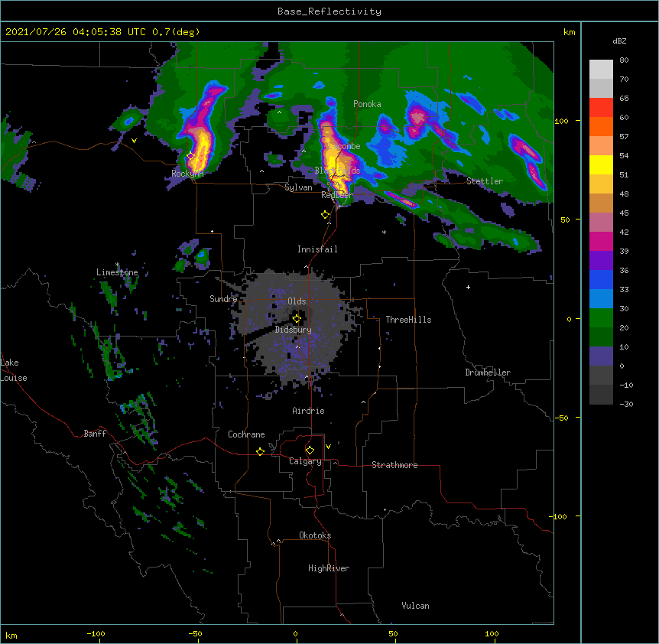The image size is (659, 644).
Task: Click the Airdrie city label
Action: click(x=309, y=411)
